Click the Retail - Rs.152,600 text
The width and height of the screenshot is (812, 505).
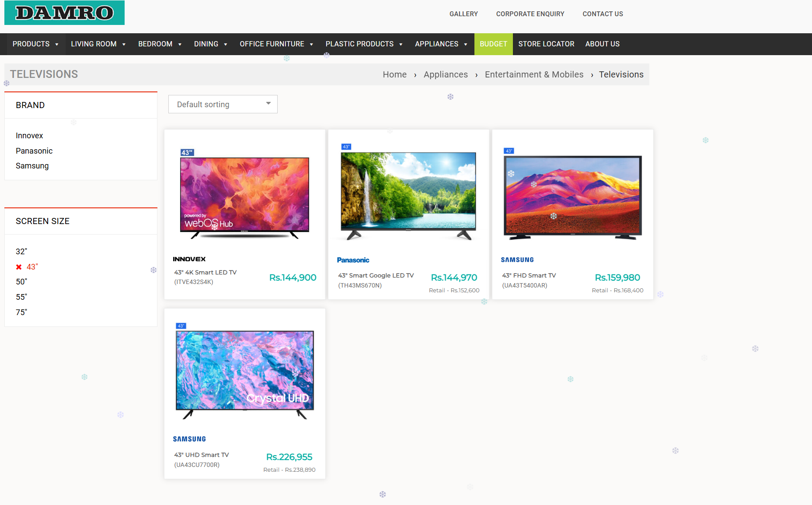[454, 291]
